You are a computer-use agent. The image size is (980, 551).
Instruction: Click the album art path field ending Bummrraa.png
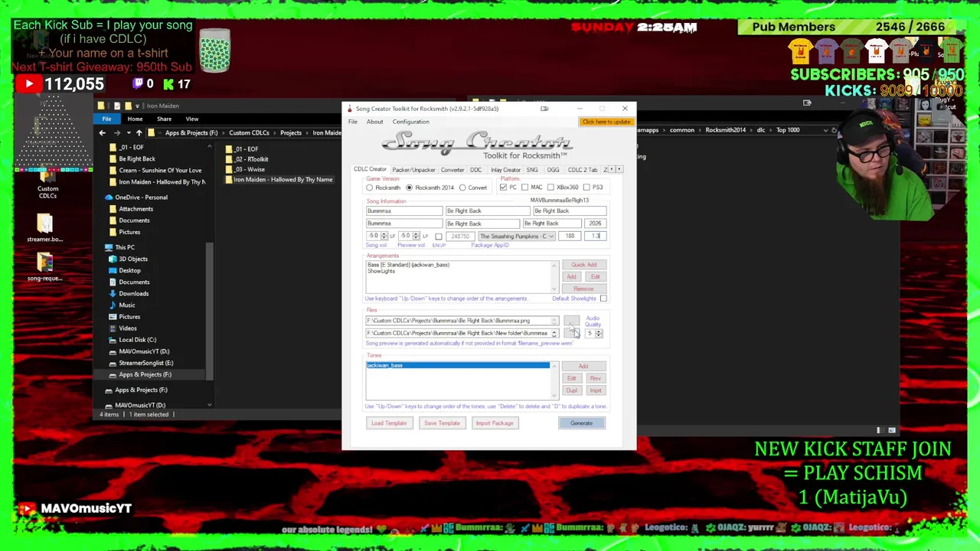point(463,321)
